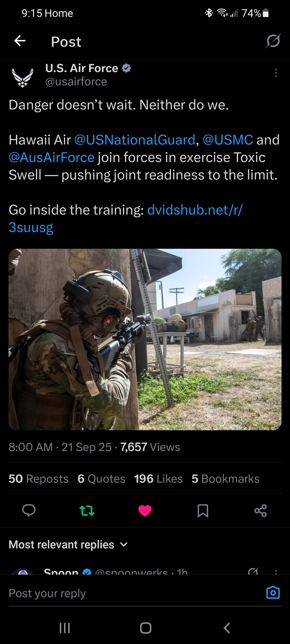The image size is (290, 644).
Task: Undo the green repost toggle
Action: click(x=87, y=510)
